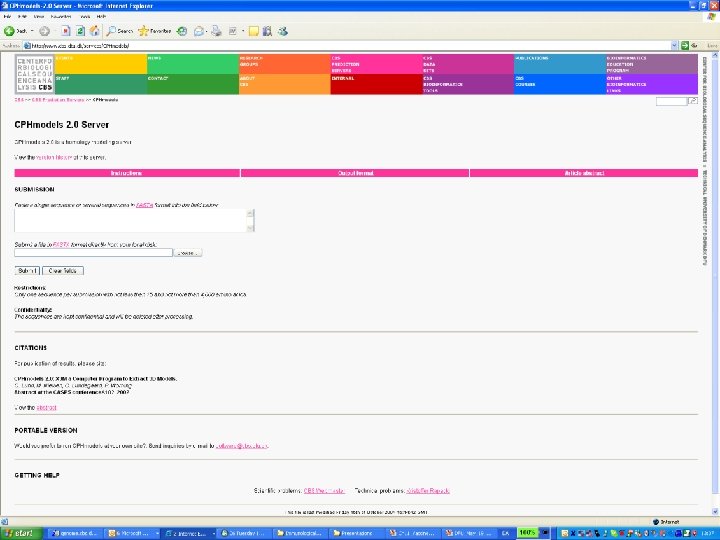Image resolution: width=720 pixels, height=540 pixels.
Task: Click the scientific problems contact link
Action: pos(324,491)
